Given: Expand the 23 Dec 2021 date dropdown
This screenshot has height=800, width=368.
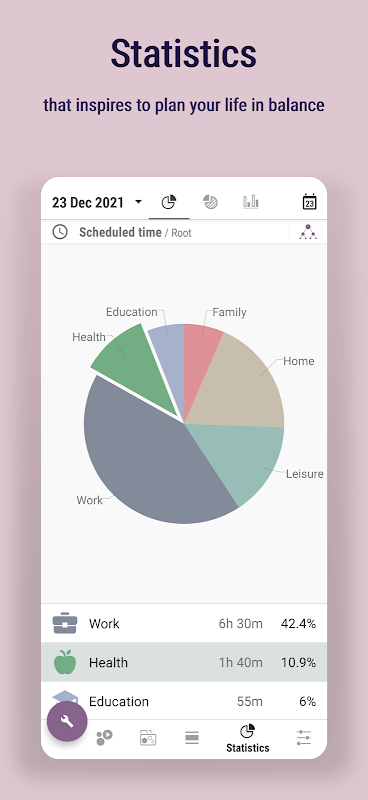Looking at the screenshot, I should (x=97, y=203).
